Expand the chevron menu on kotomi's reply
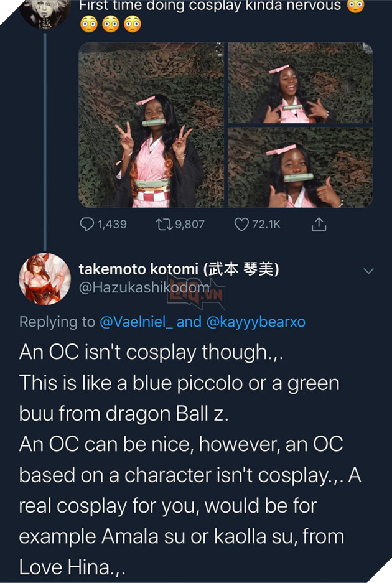 (368, 271)
